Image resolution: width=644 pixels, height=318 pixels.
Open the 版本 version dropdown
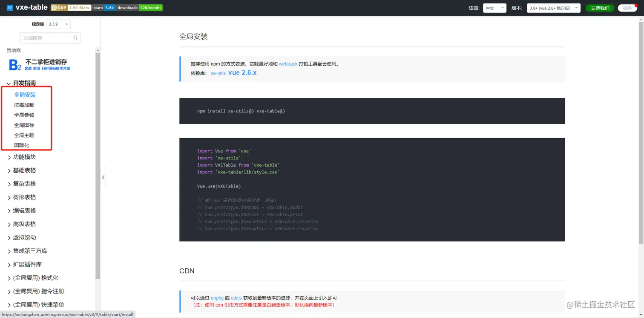pyautogui.click(x=554, y=8)
